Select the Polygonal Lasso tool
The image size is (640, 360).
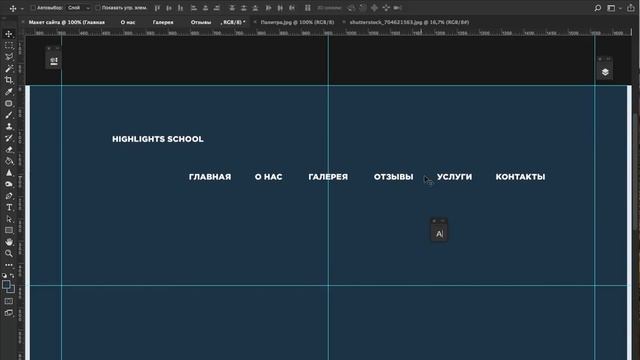coord(9,57)
